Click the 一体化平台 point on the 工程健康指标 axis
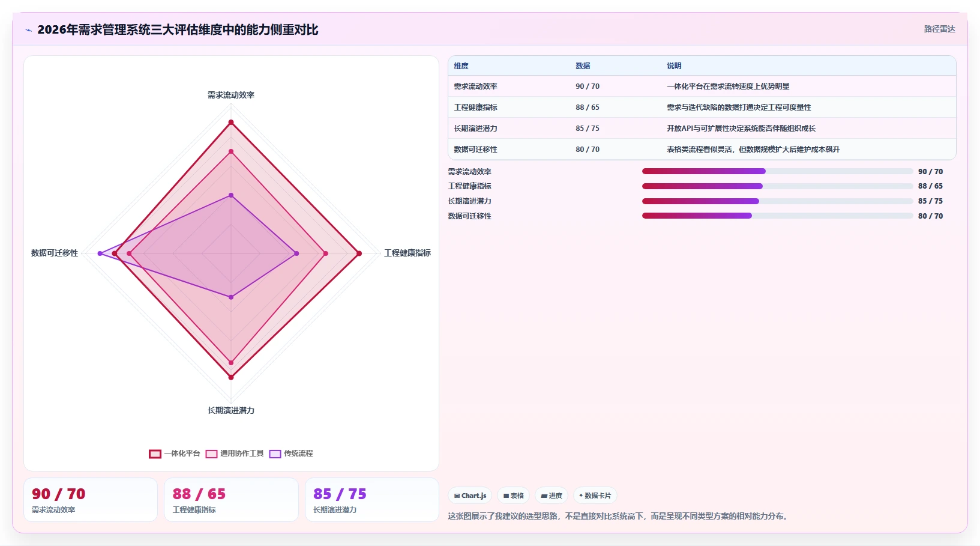Image resolution: width=980 pixels, height=546 pixels. coord(359,253)
